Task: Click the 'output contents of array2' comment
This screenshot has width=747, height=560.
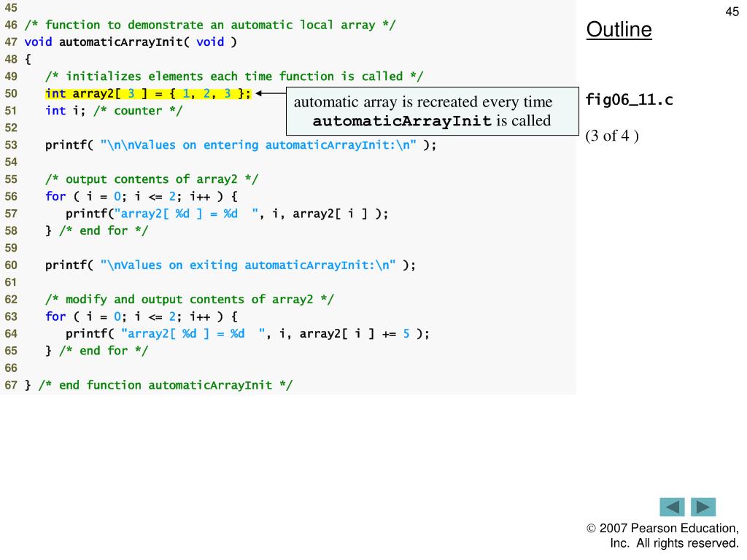Action: pyautogui.click(x=152, y=179)
